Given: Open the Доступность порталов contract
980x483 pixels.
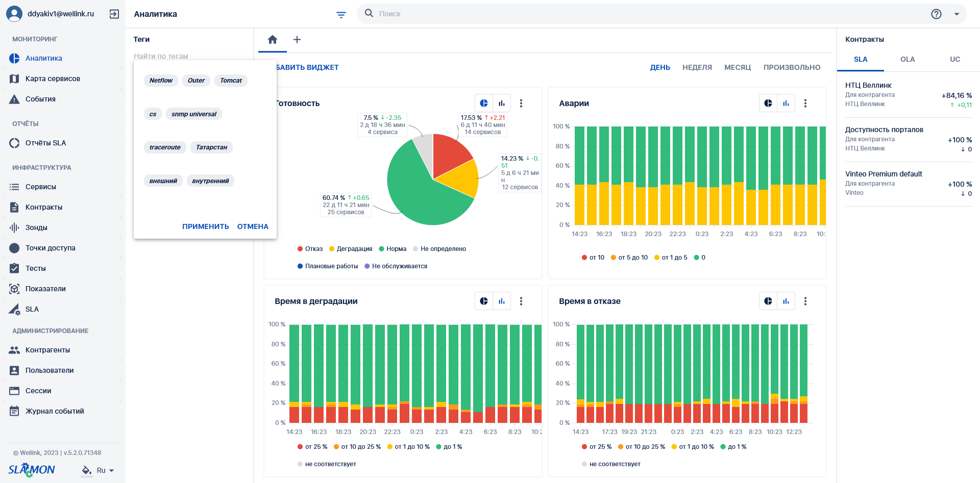Looking at the screenshot, I should pos(909,139).
